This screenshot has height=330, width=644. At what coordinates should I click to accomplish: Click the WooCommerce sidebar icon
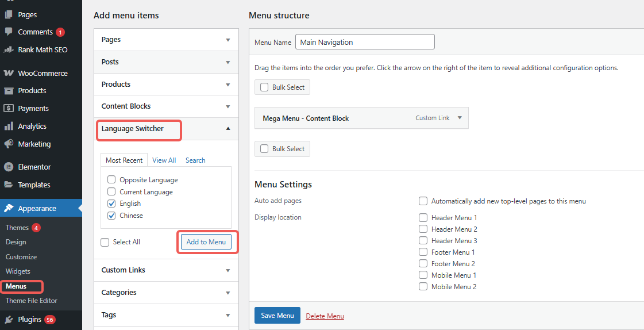pyautogui.click(x=9, y=73)
